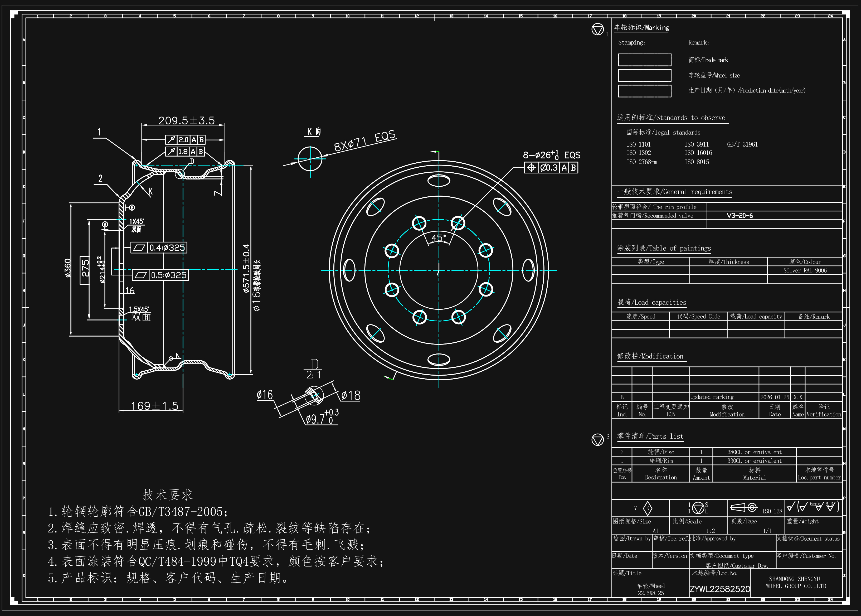Click the empty Trade mark stamping box
This screenshot has height=616, width=861.
tap(644, 60)
